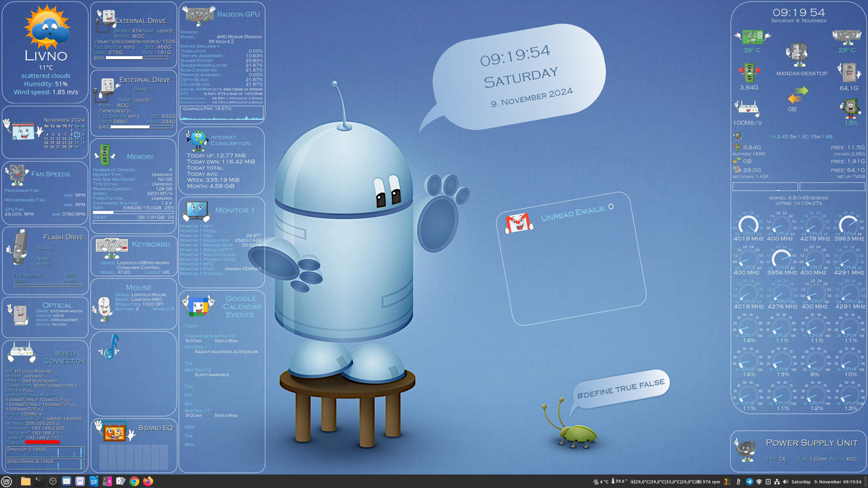Click the Gmail Unread Emails icon

pyautogui.click(x=519, y=223)
